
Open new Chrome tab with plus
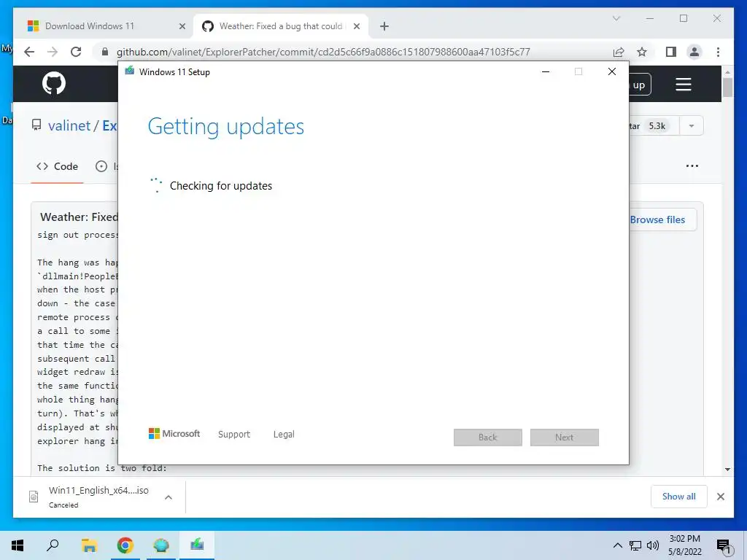384,26
